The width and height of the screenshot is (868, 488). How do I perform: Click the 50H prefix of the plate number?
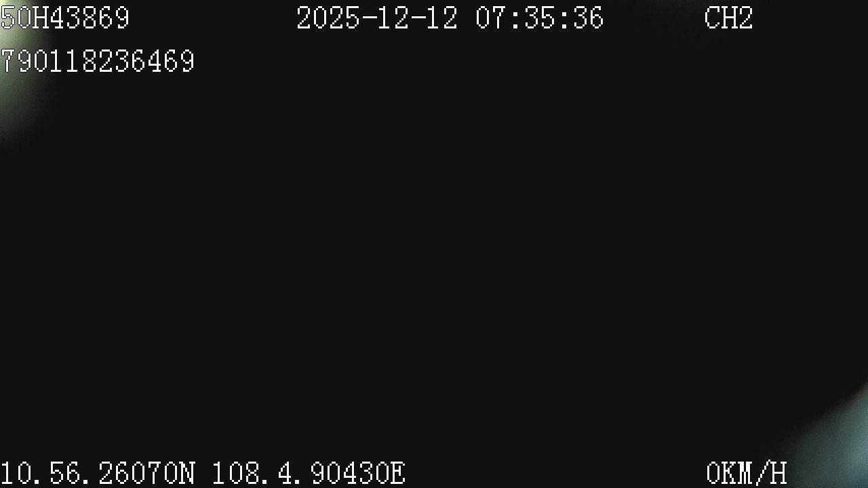pos(24,18)
